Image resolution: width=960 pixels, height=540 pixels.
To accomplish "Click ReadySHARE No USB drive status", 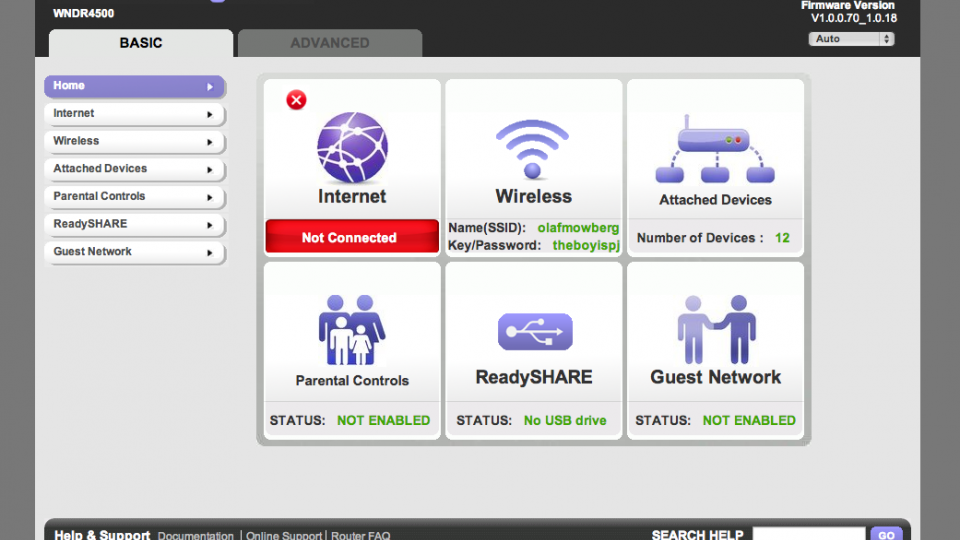I will pyautogui.click(x=564, y=421).
